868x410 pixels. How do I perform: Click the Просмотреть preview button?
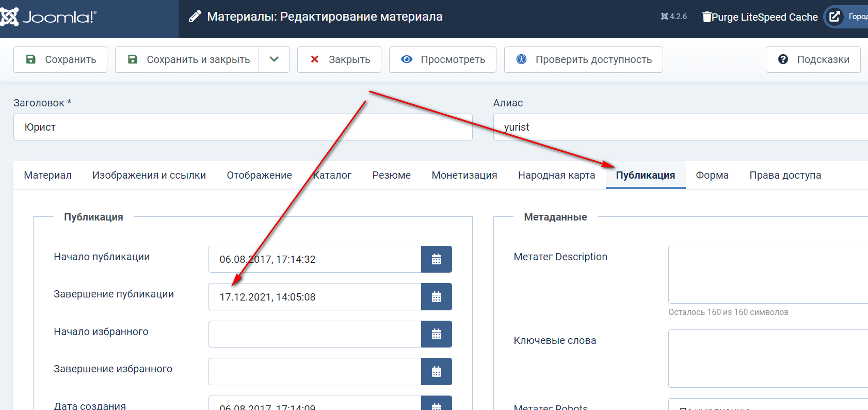point(442,59)
